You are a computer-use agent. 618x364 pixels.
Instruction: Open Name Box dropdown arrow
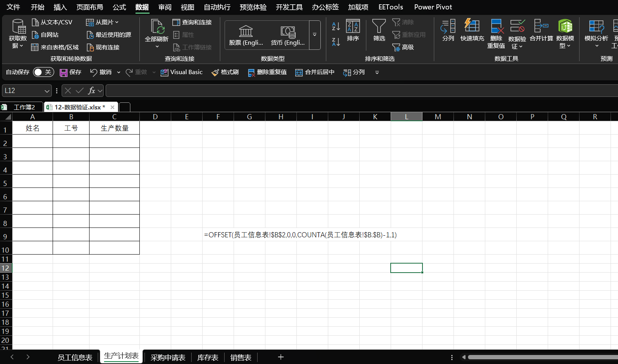point(47,91)
